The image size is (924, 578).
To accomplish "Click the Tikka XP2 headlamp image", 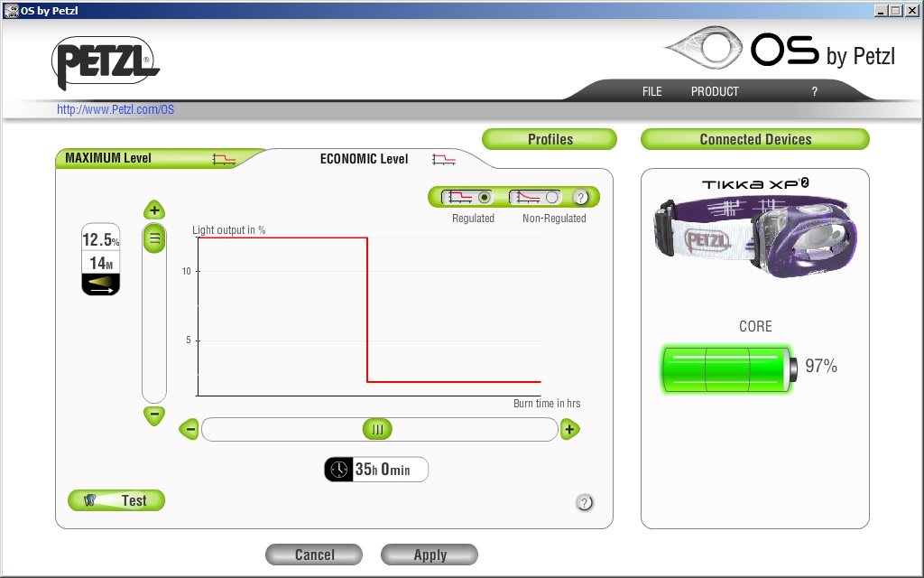I will [755, 237].
